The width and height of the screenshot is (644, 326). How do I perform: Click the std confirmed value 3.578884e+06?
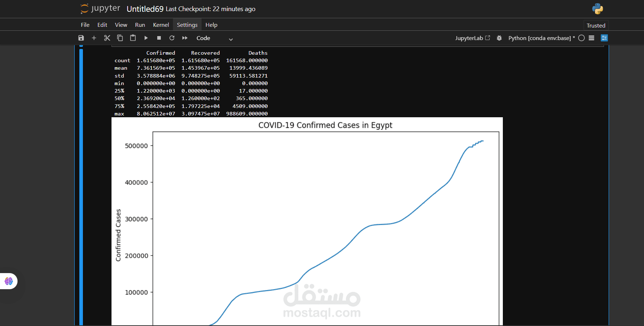156,76
